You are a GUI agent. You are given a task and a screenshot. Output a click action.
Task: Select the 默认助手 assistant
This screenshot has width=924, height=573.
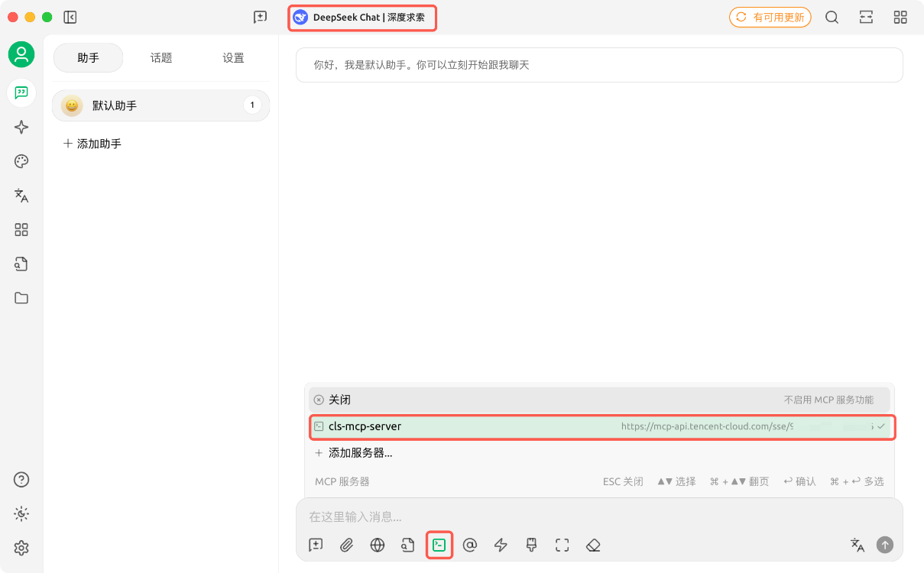pos(161,105)
